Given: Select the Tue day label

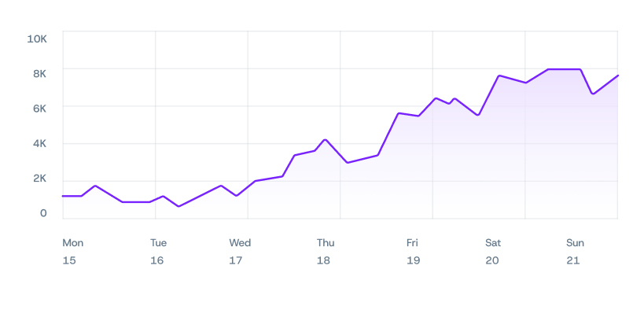Looking at the screenshot, I should click(x=158, y=243).
